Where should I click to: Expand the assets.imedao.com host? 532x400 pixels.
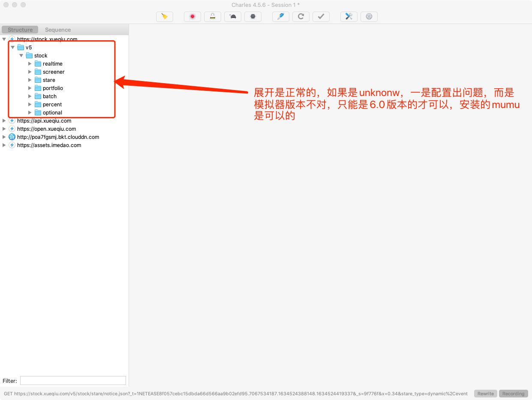pyautogui.click(x=4, y=145)
